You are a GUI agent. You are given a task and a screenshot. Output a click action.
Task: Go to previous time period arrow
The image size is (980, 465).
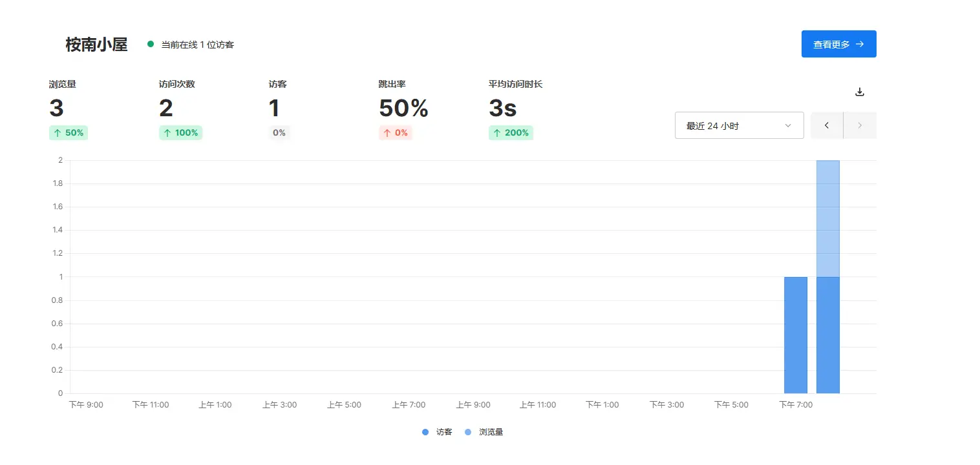click(x=827, y=125)
